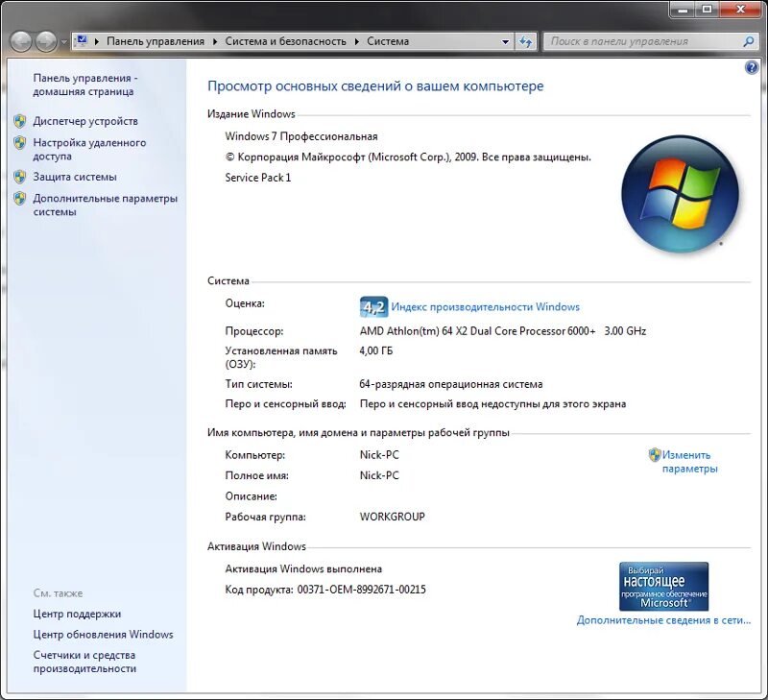Click the shield icon beside Защита системы
The width and height of the screenshot is (768, 700).
click(x=20, y=177)
